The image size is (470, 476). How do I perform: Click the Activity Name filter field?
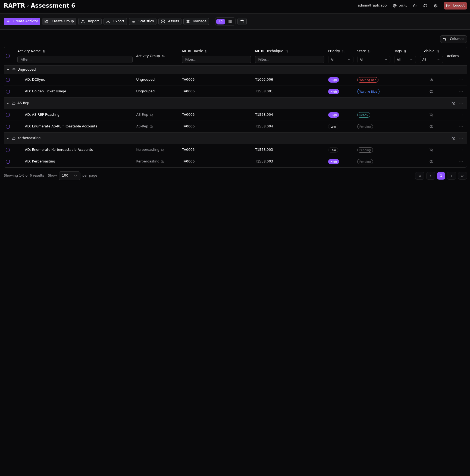coord(75,59)
